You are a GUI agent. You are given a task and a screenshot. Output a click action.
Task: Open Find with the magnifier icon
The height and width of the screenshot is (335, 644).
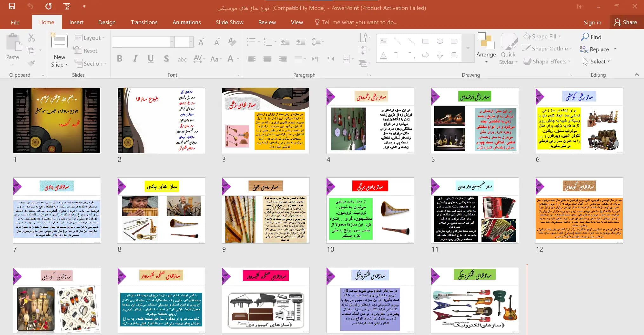584,37
